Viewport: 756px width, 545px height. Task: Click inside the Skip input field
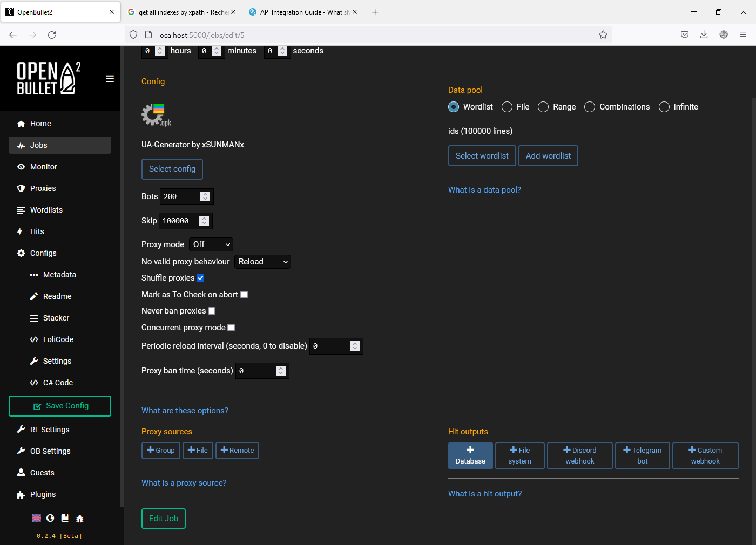click(x=178, y=221)
